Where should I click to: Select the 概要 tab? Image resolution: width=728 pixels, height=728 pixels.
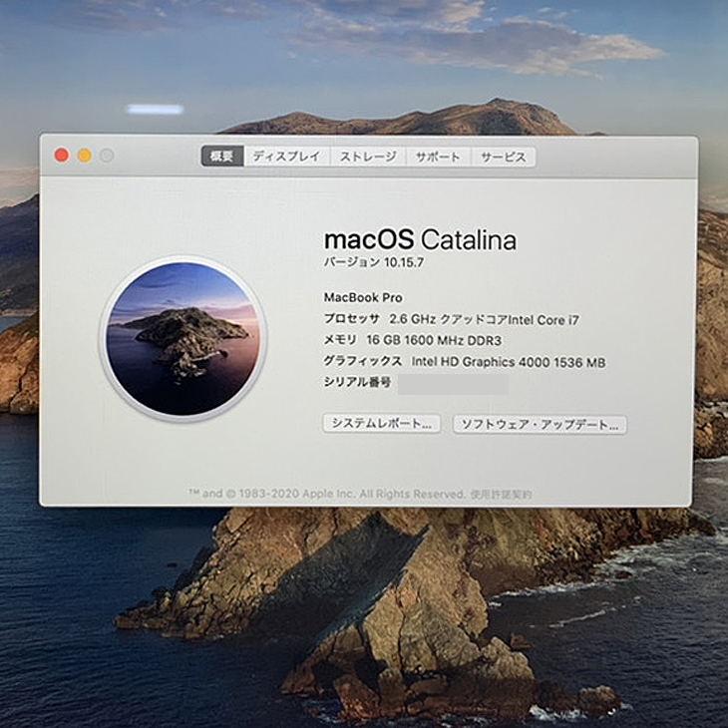pos(222,157)
